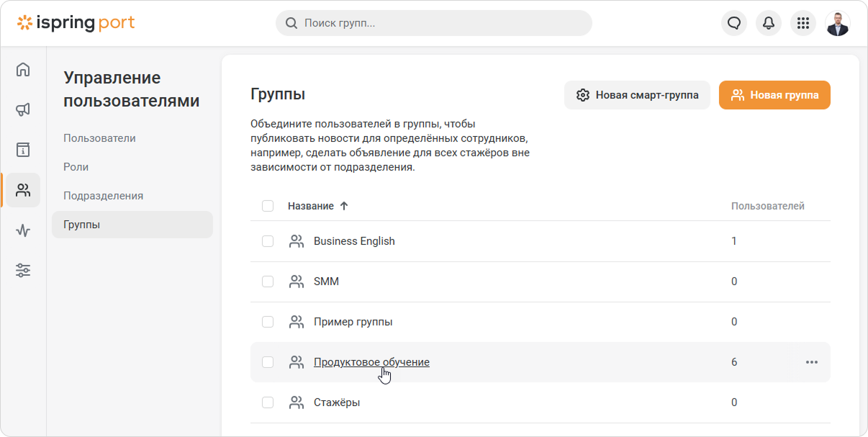Click the orange Новая группа button
This screenshot has height=437, width=868.
774,95
